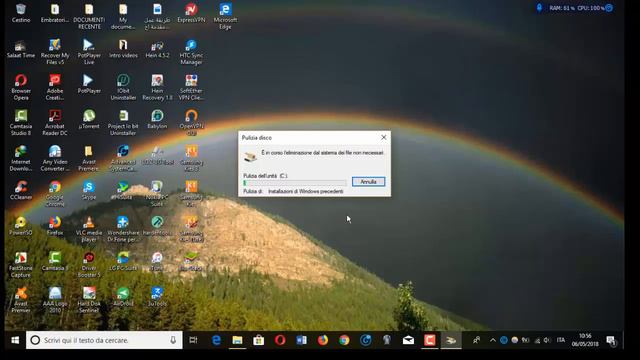640x360 pixels.
Task: Select the Adobe Creative Cloud desktop icon
Action: (x=55, y=87)
